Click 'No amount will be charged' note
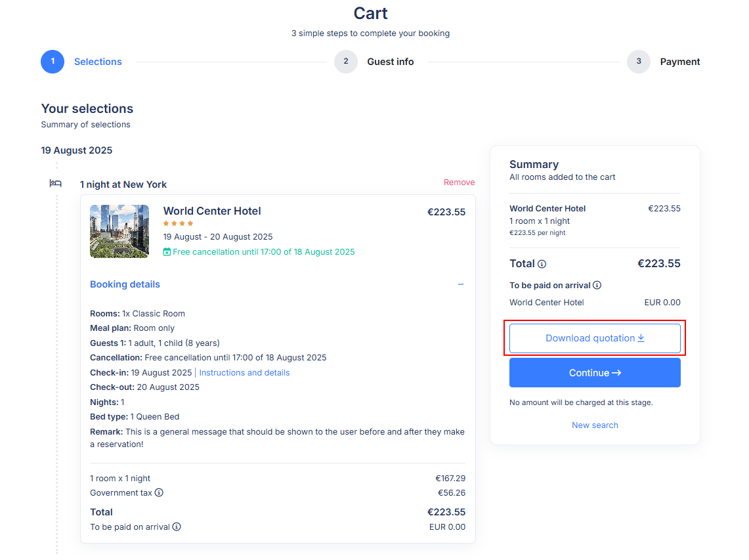This screenshot has width=749, height=560. (581, 403)
